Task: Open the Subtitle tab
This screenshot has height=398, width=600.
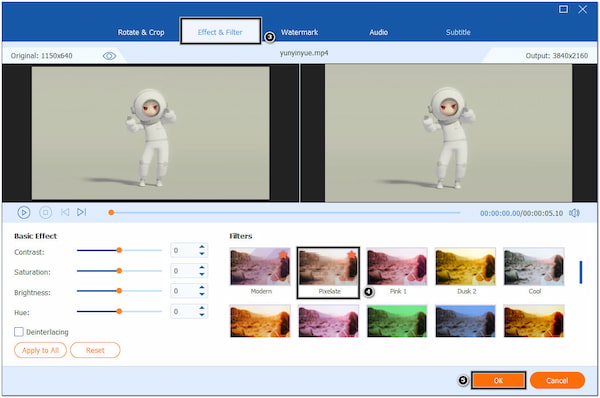Action: [458, 32]
